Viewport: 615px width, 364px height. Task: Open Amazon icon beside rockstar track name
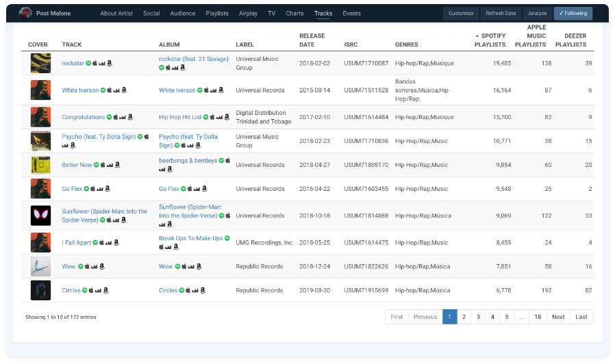[x=110, y=63]
